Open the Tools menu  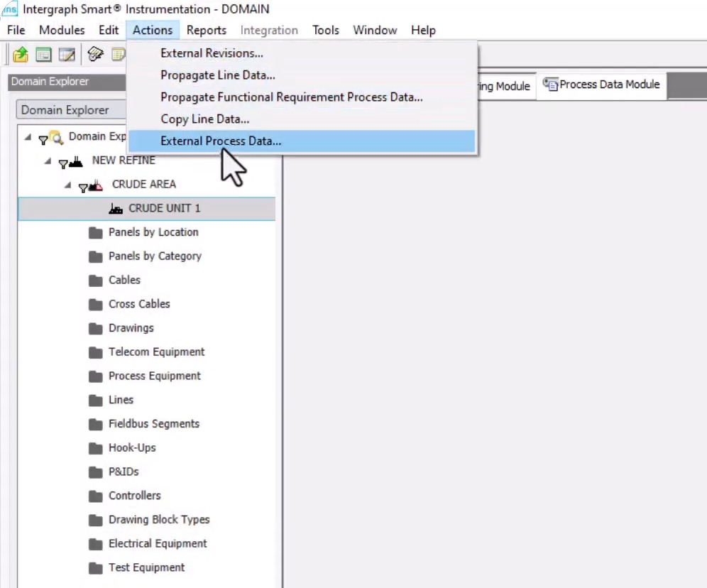pos(326,31)
